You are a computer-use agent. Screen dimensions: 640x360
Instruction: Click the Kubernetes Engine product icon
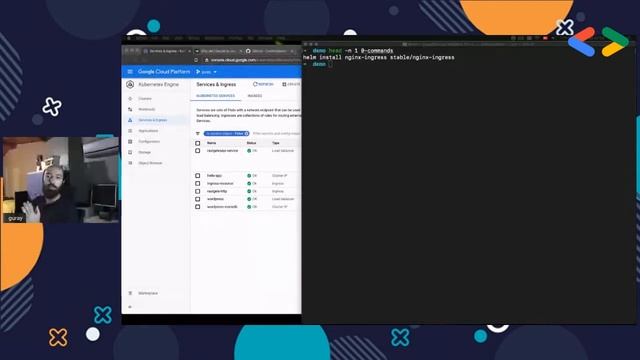(130, 84)
